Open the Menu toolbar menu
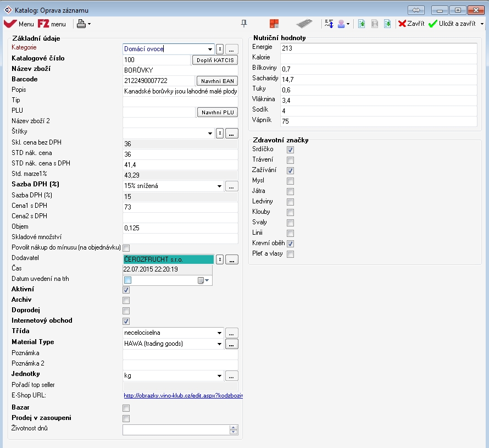 (x=19, y=24)
